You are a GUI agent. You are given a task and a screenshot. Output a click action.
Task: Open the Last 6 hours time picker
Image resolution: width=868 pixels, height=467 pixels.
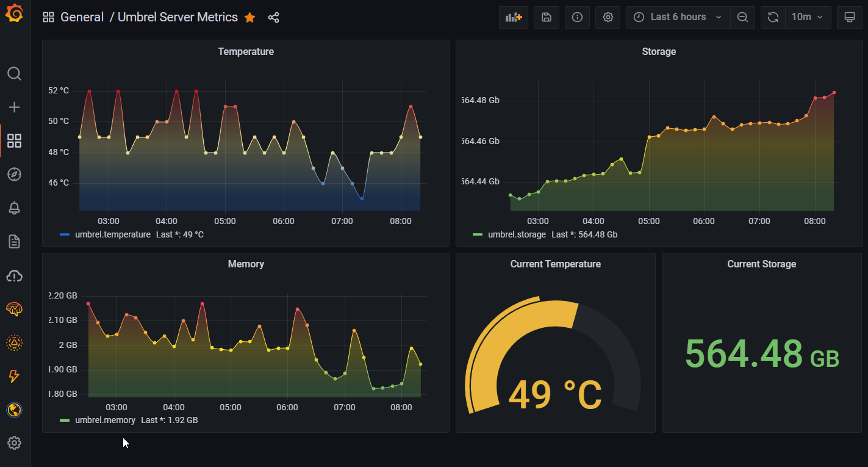pyautogui.click(x=678, y=17)
